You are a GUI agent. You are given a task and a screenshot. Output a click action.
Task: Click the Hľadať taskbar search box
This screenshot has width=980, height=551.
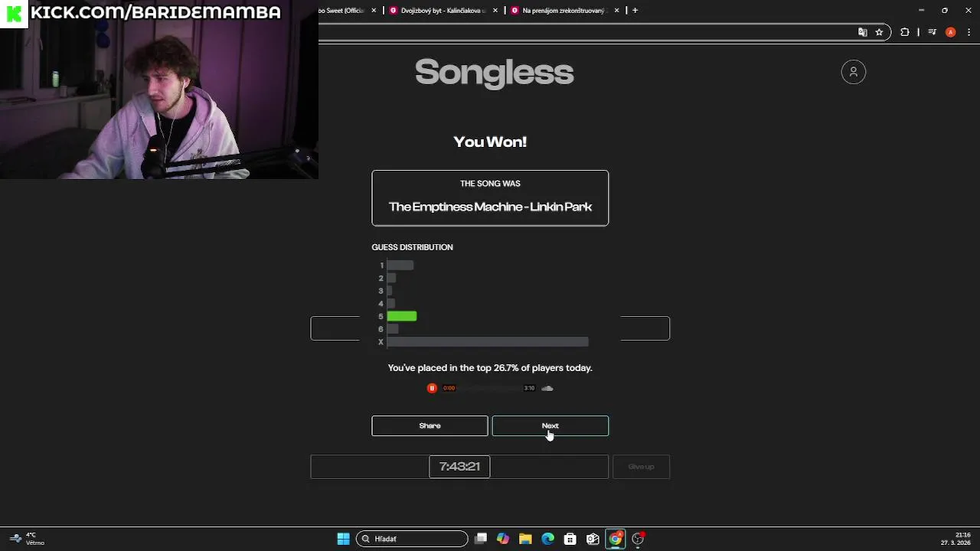[412, 539]
